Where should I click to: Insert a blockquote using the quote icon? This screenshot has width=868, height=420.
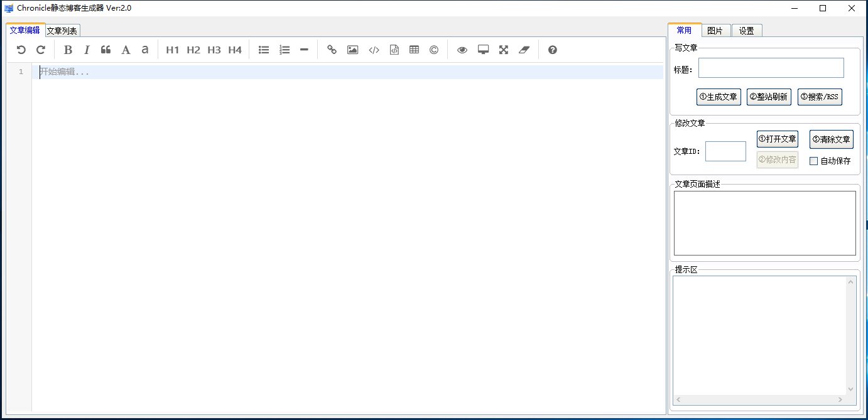[106, 50]
